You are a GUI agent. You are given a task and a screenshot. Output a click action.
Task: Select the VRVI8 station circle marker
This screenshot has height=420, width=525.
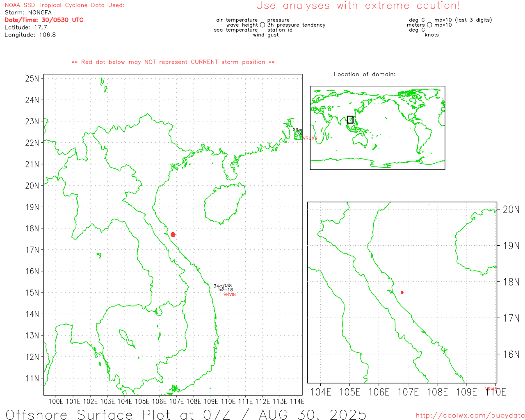[221, 288]
